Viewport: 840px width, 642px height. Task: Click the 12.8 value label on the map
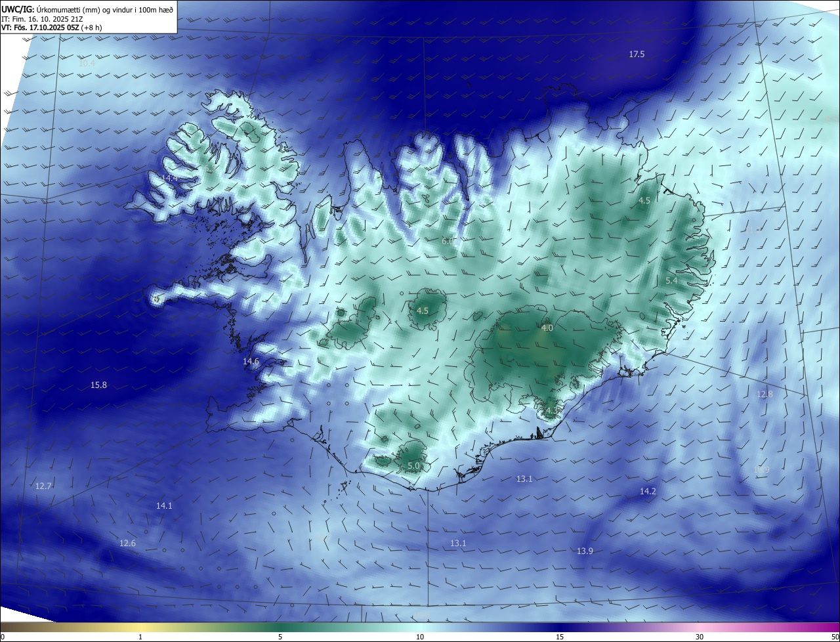pos(765,395)
